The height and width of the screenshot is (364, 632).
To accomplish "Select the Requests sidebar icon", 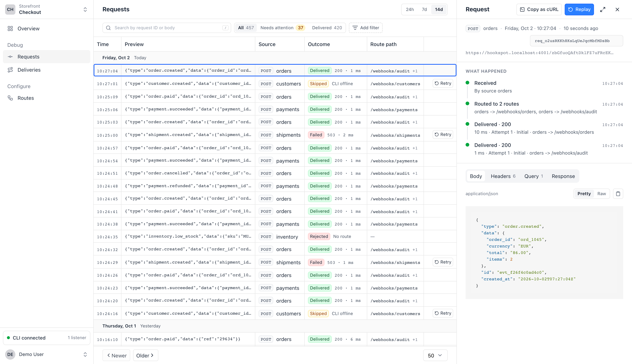I will point(10,57).
